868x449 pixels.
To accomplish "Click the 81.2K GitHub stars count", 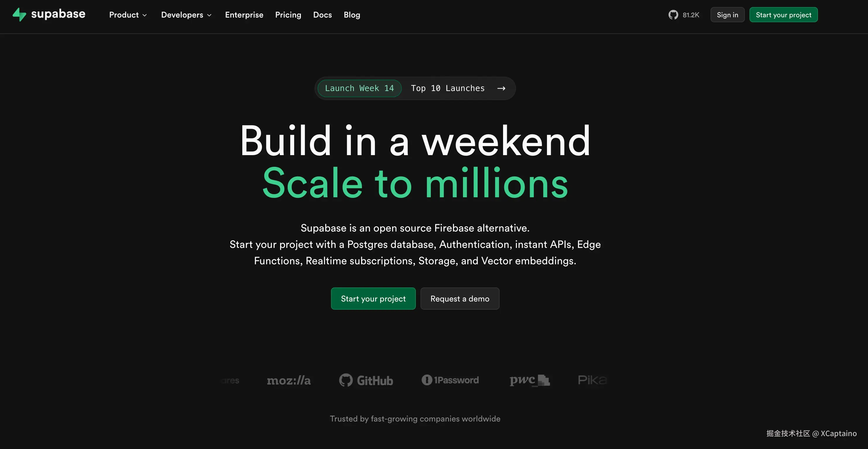I will click(x=691, y=15).
